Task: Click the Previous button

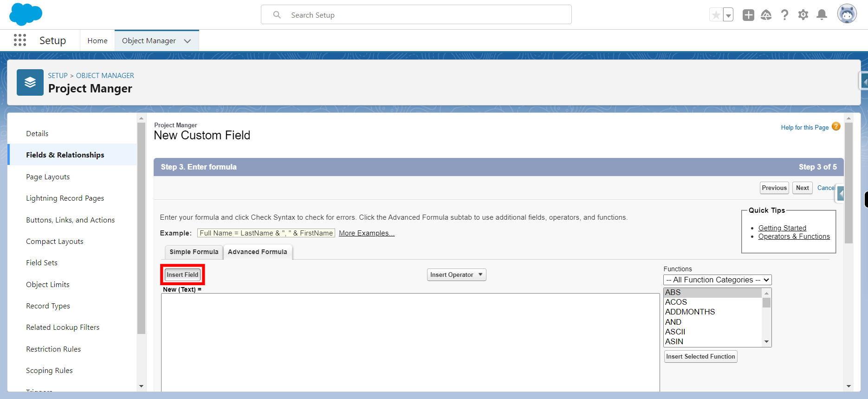Action: point(774,188)
